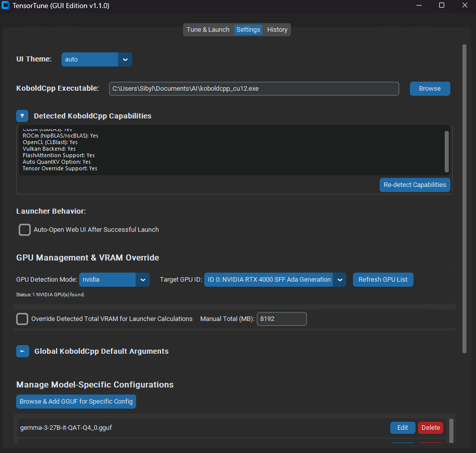The image size is (476, 453).
Task: Close the TensorTune window
Action: pos(465,6)
